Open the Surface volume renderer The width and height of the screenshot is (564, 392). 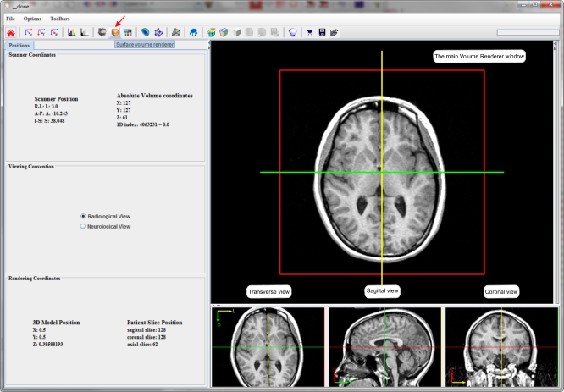point(115,32)
